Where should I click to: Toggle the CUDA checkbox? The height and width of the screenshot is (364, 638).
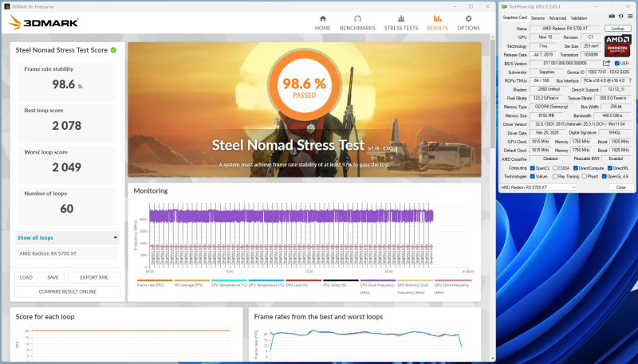click(555, 168)
